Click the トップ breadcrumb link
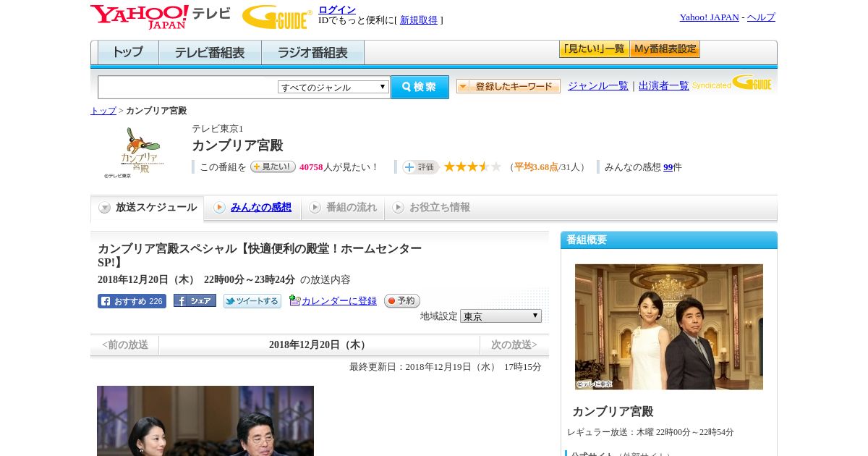The height and width of the screenshot is (456, 868). 103,111
